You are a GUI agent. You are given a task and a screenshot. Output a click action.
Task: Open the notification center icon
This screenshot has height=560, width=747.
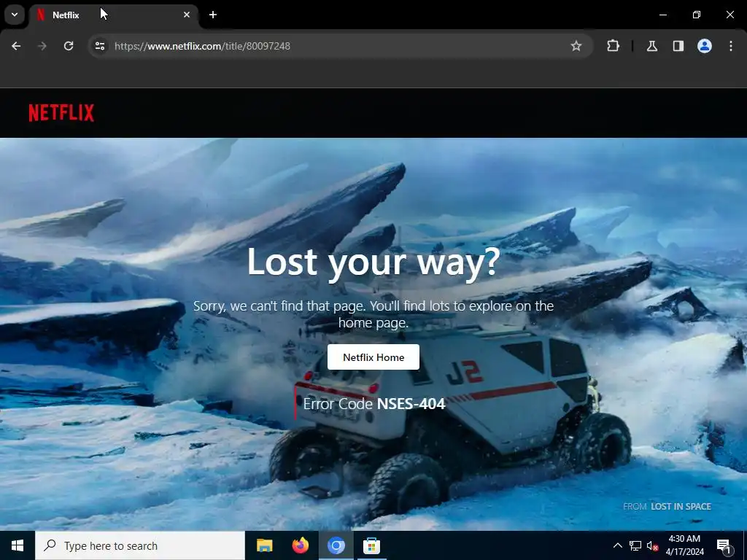coord(724,545)
